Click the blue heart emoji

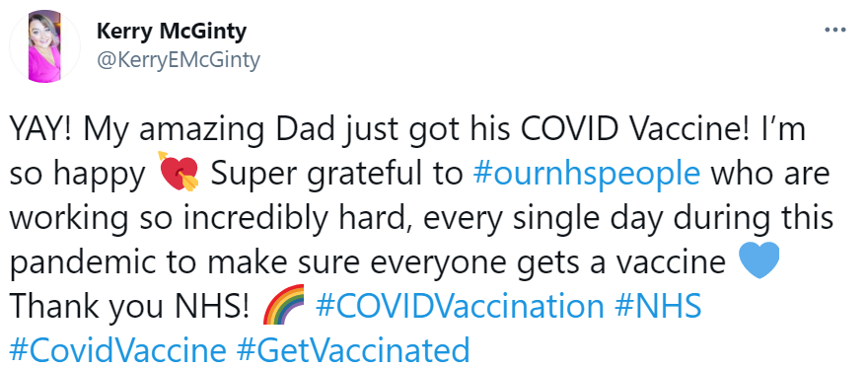(759, 260)
